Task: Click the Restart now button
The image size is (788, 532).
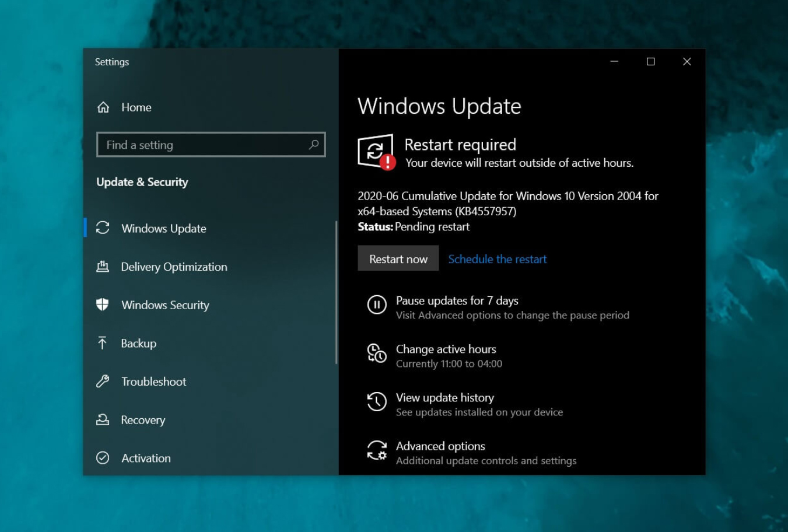Action: click(398, 258)
